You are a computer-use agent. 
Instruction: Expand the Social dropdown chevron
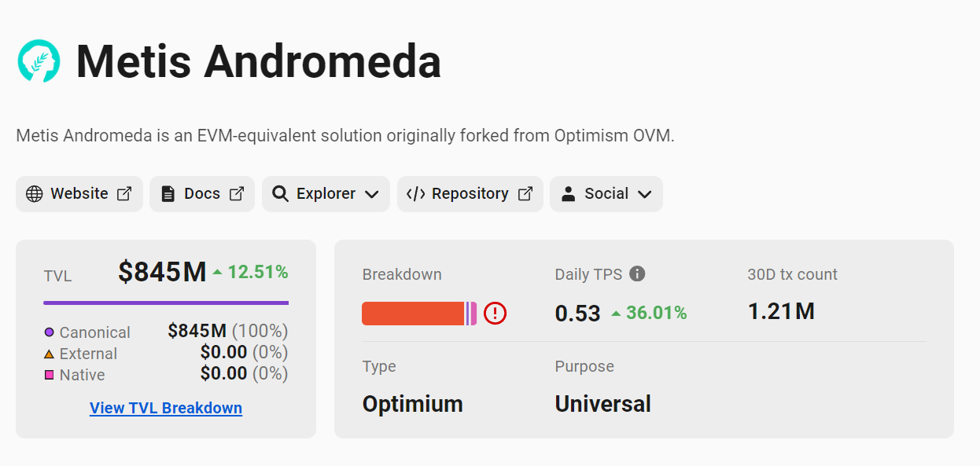pos(645,195)
